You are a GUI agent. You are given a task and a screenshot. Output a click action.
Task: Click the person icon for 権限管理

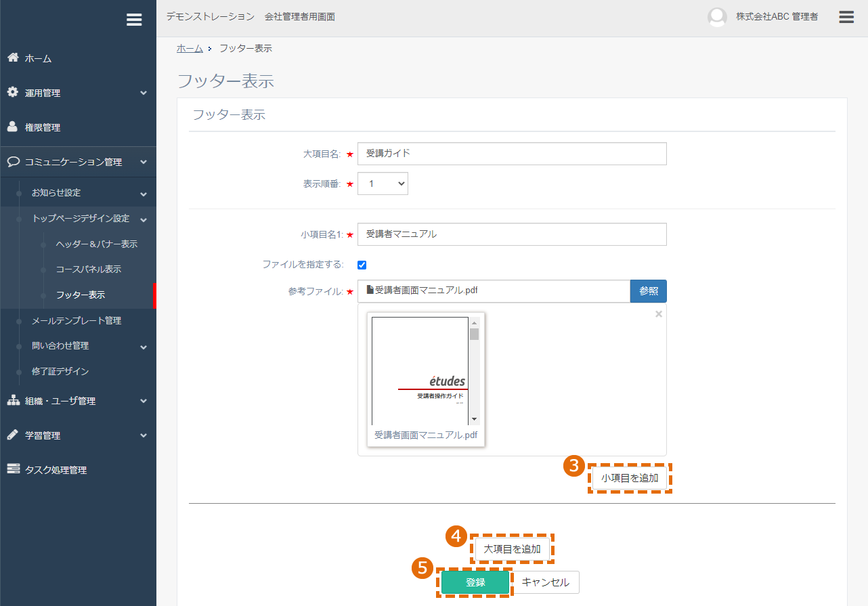coord(13,127)
